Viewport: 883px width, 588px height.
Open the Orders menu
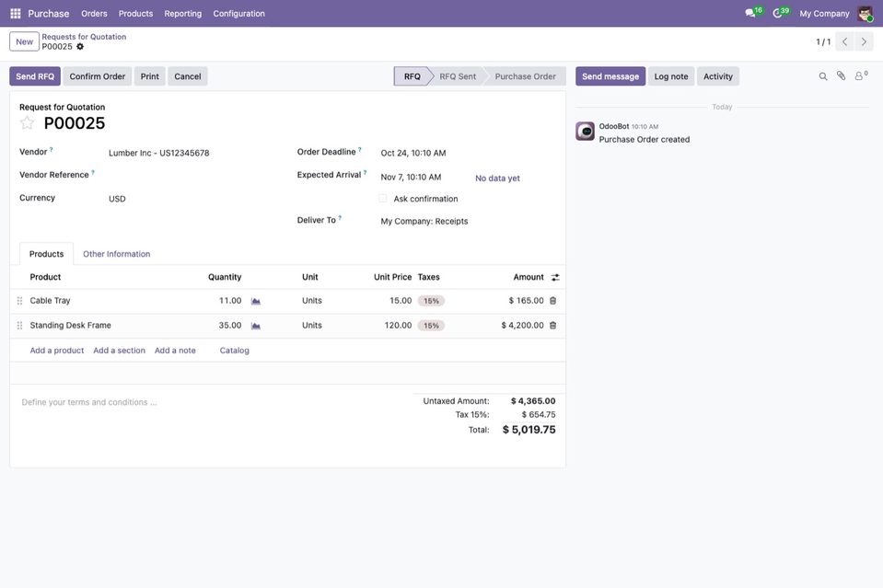[x=94, y=14]
